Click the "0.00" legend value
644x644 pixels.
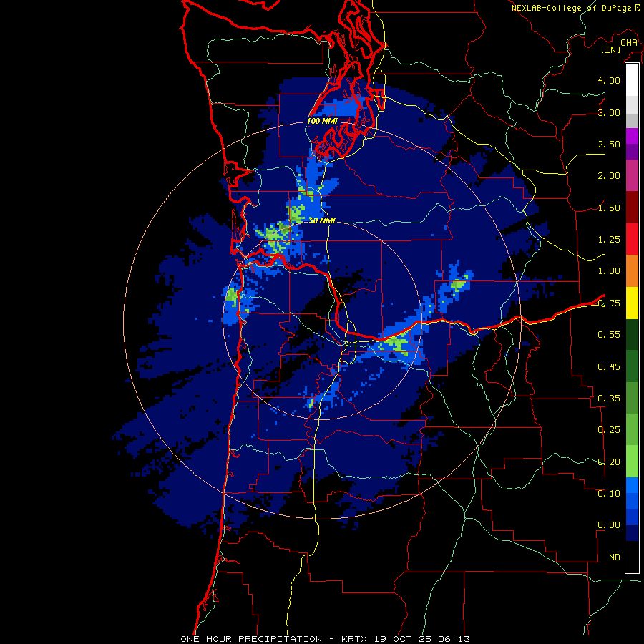point(609,525)
